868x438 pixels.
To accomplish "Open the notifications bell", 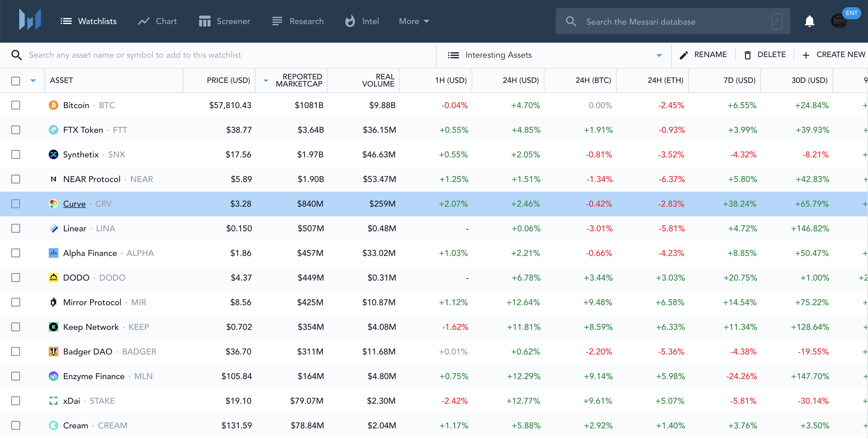I will 809,21.
